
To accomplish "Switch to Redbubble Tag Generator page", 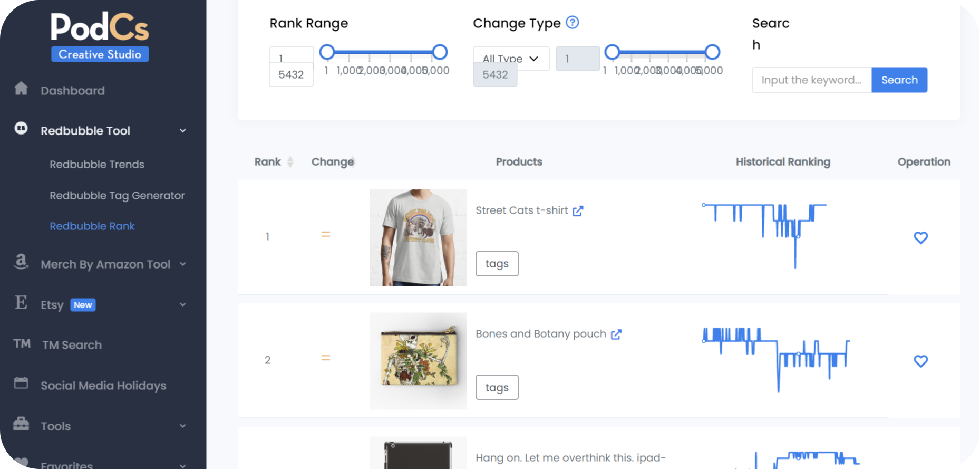I will coord(117,195).
